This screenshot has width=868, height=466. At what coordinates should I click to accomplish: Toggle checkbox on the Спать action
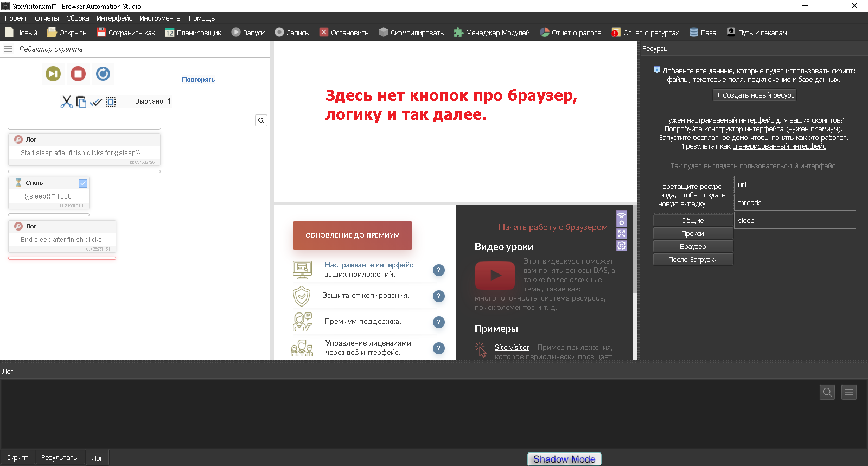83,183
